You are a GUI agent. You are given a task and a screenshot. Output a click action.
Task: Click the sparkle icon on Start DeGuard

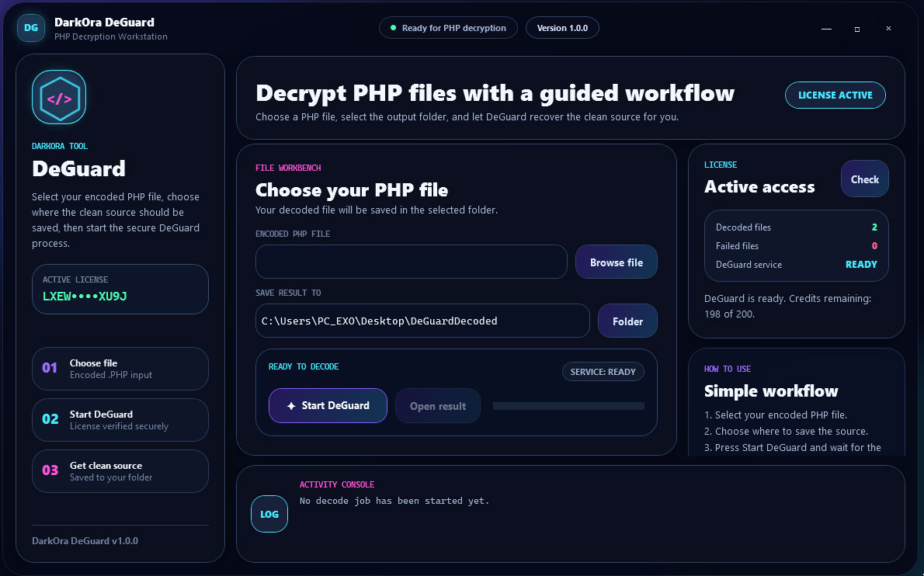[x=291, y=406]
